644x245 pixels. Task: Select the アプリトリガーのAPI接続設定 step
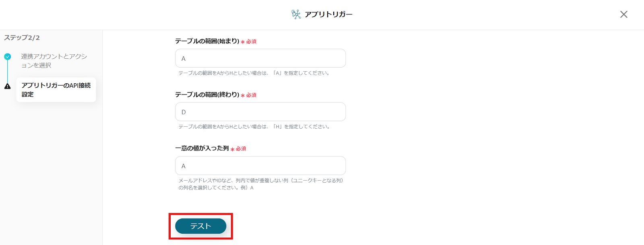point(56,90)
